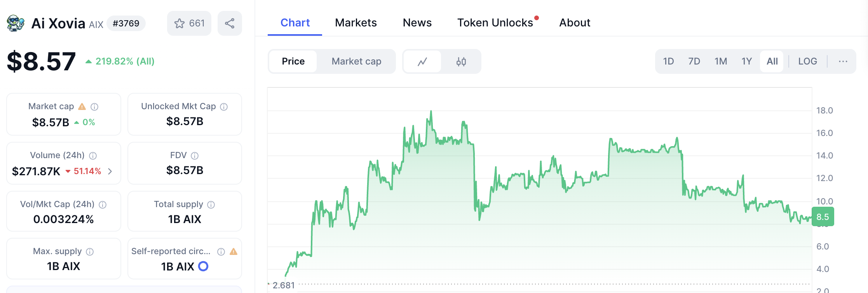Open the About tab
Image resolution: width=868 pixels, height=293 pixels.
575,23
